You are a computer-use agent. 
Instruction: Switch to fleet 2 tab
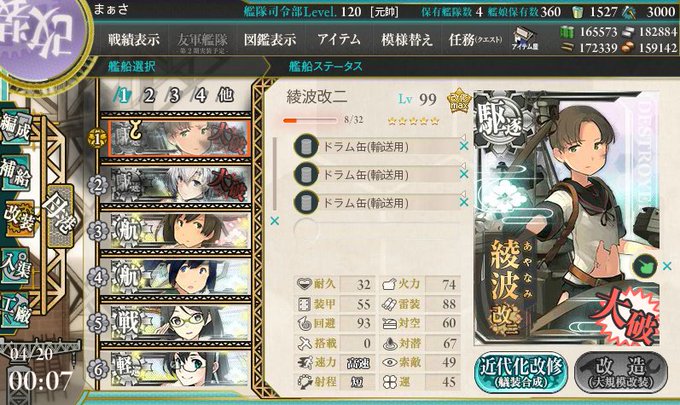(x=149, y=95)
